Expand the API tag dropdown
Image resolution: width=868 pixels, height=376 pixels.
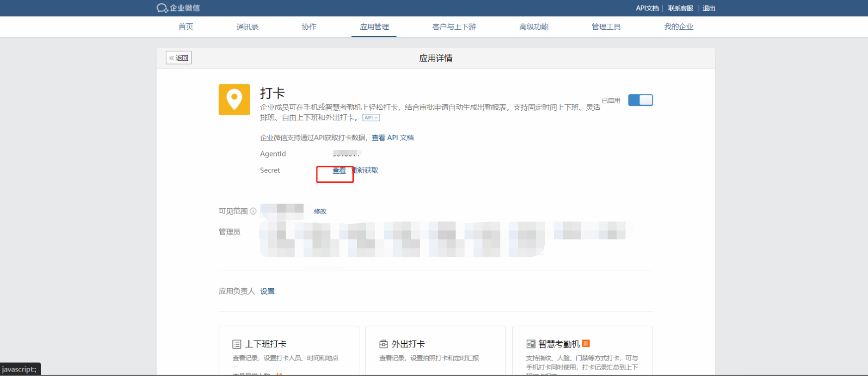(x=371, y=118)
